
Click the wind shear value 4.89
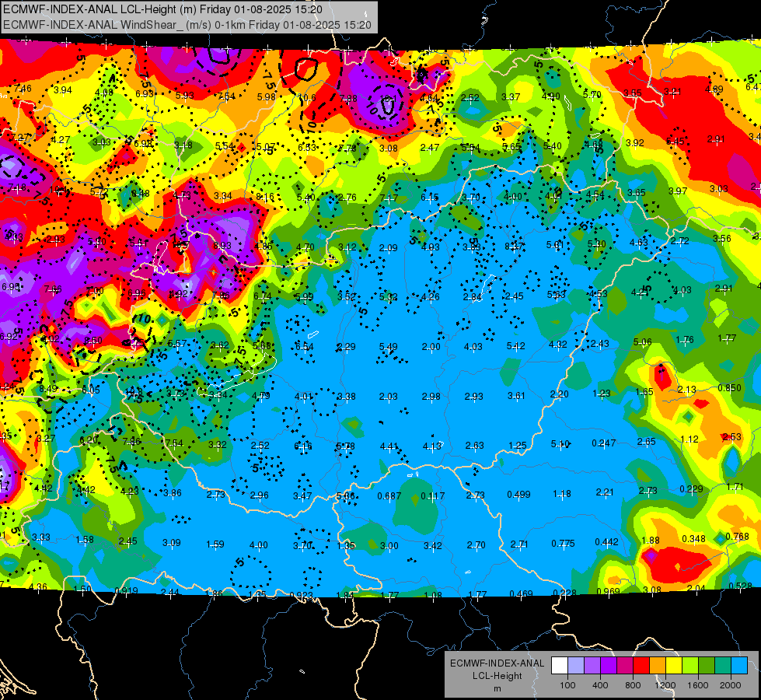coord(714,89)
